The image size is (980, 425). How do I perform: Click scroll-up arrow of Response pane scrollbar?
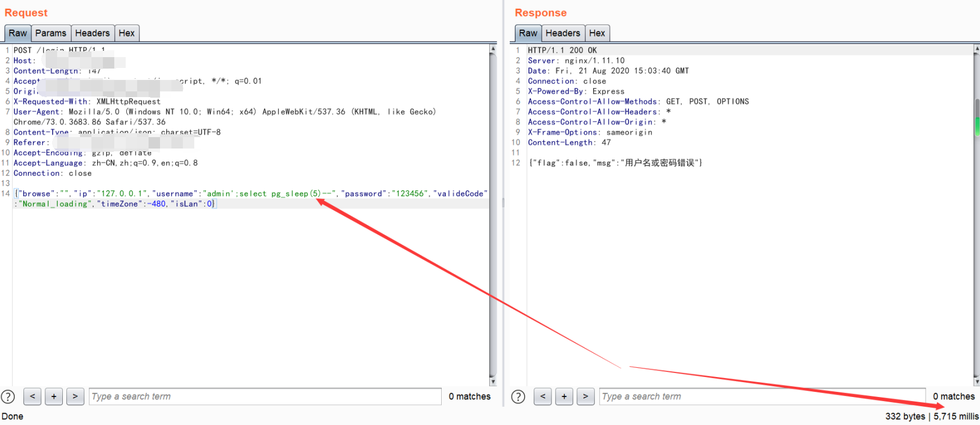[977, 49]
